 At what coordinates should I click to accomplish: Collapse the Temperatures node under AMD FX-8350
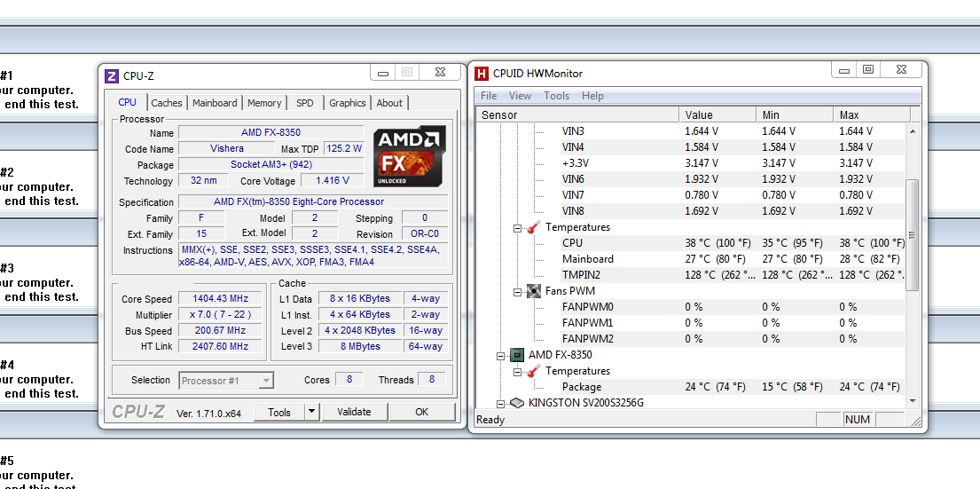click(517, 372)
